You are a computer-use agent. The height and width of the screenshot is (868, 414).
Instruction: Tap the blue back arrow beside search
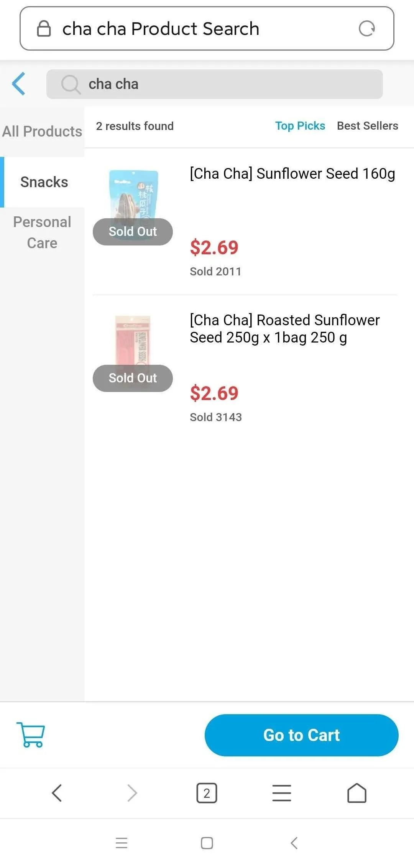(x=19, y=84)
